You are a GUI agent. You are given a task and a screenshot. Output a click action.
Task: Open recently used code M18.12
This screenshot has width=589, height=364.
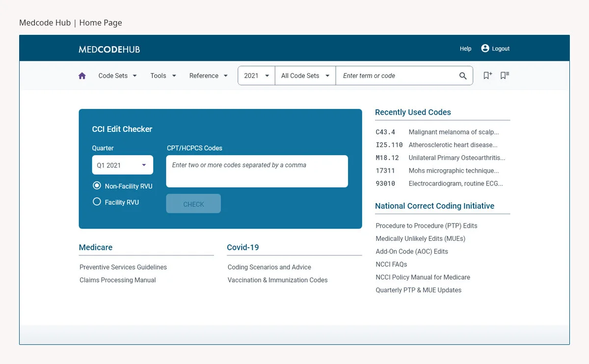[x=387, y=157]
